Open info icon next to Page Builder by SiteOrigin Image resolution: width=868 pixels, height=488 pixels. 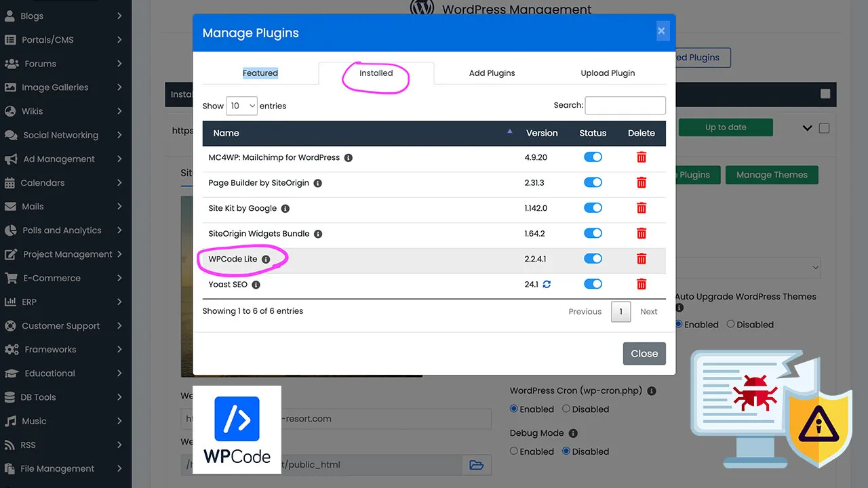[318, 183]
